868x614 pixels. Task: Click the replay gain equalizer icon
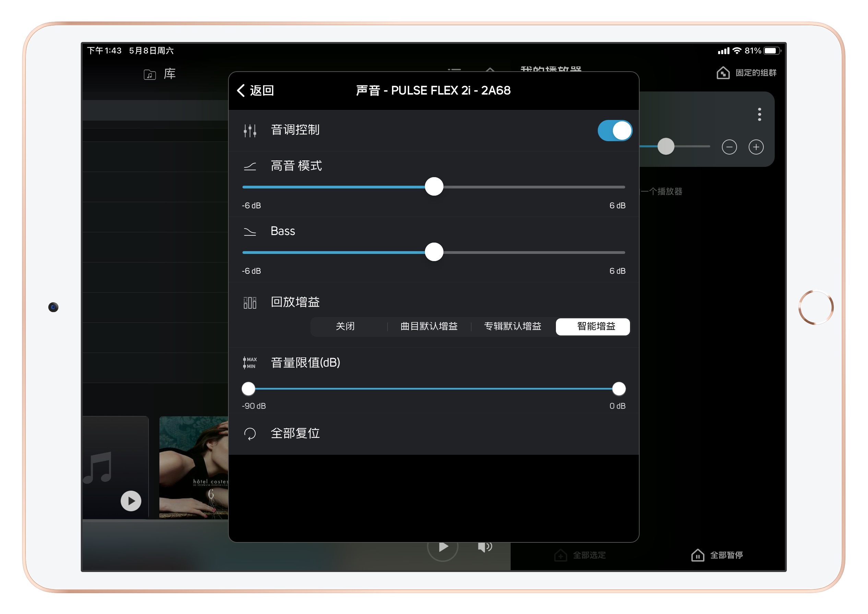(250, 302)
